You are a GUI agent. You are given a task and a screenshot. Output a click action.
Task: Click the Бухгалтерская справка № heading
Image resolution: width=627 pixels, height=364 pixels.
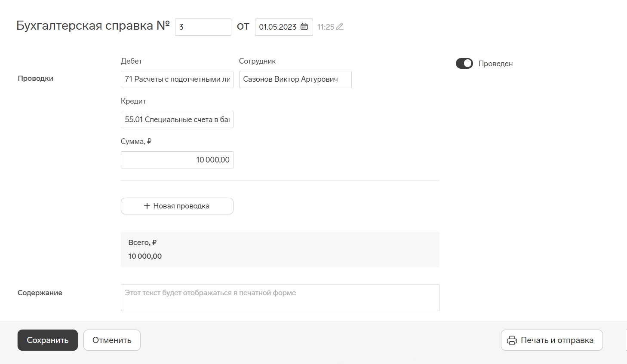click(93, 26)
